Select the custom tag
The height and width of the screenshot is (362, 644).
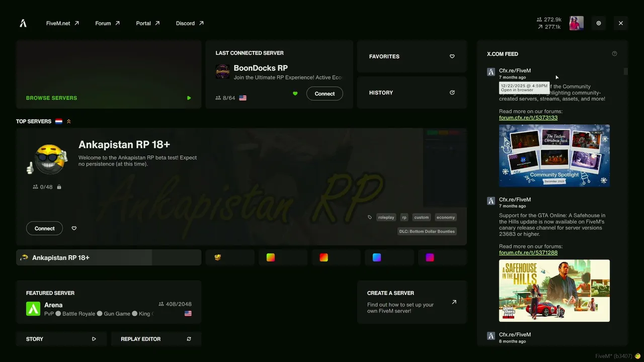(422, 217)
